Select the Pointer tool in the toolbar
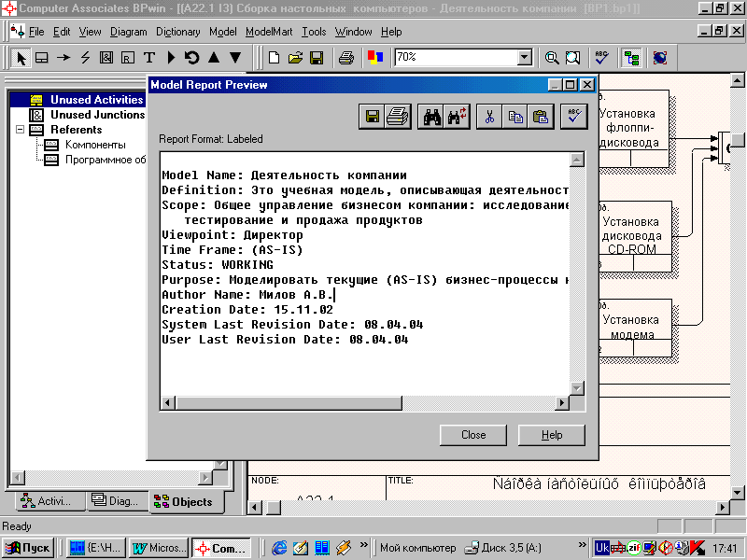Viewport: 747px width, 560px height. click(x=21, y=58)
